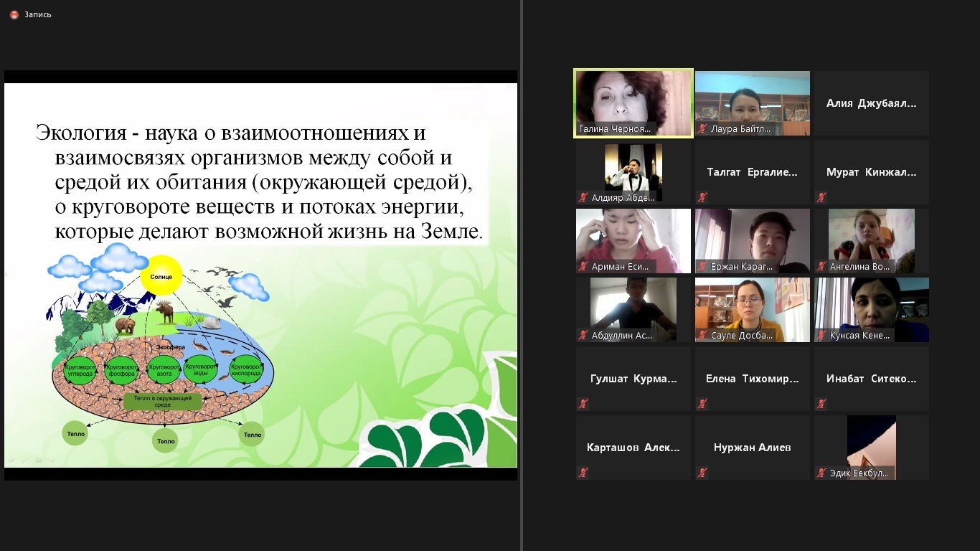The width and height of the screenshot is (980, 553).
Task: Click the Инабат Ситеко name tile
Action: pos(871,379)
